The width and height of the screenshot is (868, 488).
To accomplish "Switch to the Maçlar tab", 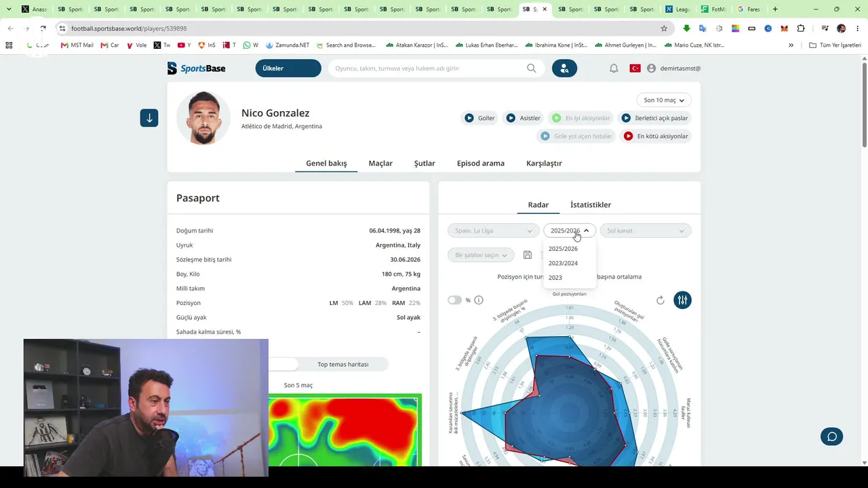I will 380,163.
